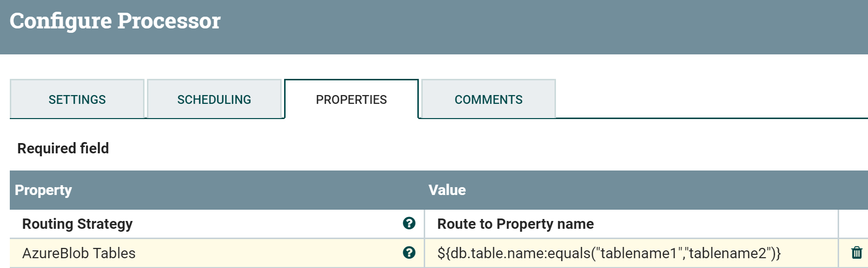Screen dimensions: 868x268
Task: Click blank space right of Required field
Action: point(441,148)
